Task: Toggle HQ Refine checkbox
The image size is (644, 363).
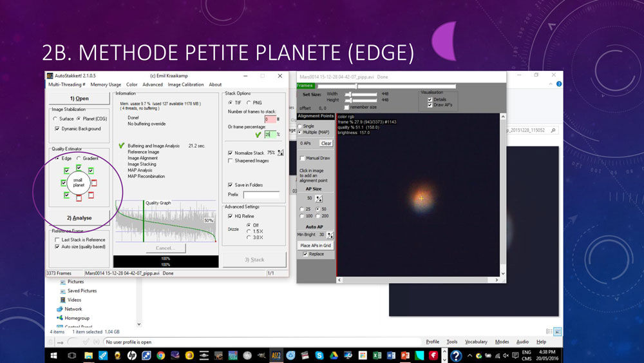Action: (x=231, y=216)
